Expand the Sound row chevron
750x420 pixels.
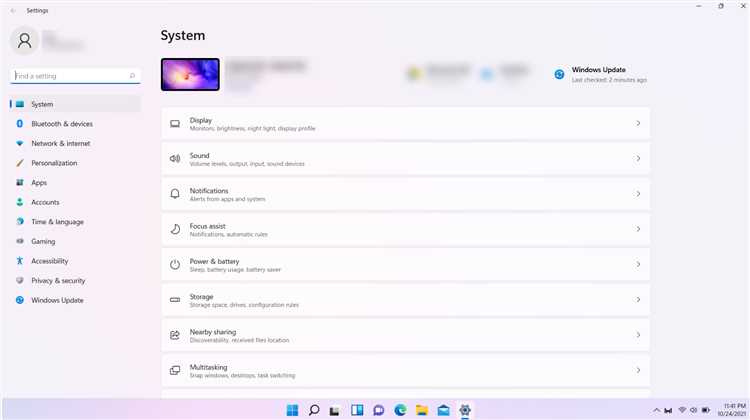638,158
